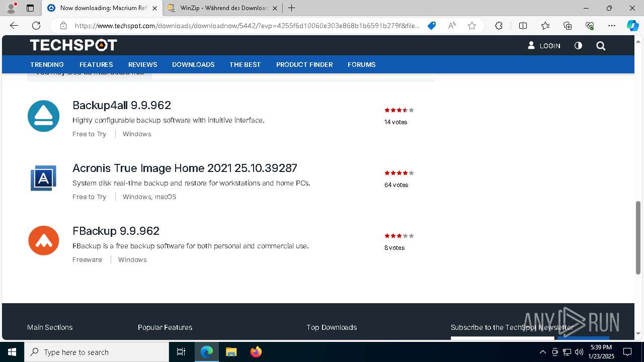Open the FEATURES menu
Viewport: 644px width, 362px height.
coord(96,64)
